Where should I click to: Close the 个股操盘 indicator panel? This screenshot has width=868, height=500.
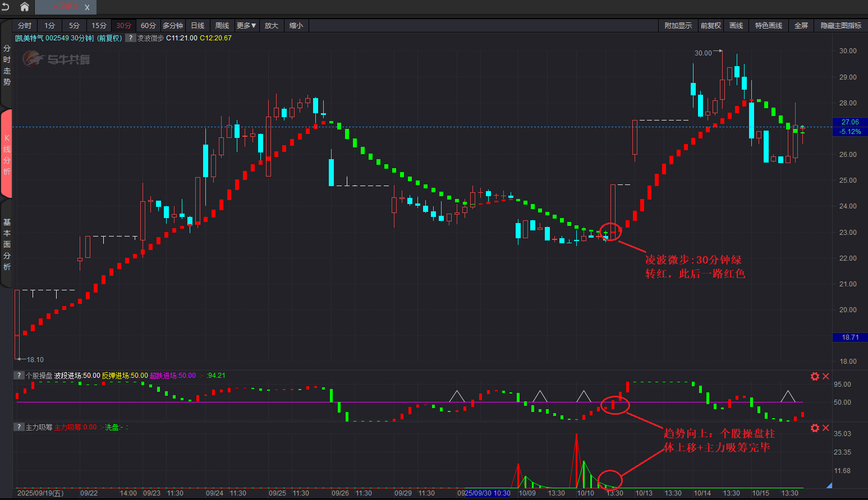tap(826, 377)
